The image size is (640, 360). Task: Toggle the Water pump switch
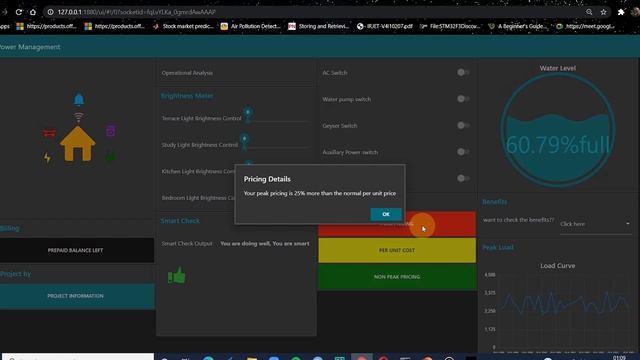point(463,99)
